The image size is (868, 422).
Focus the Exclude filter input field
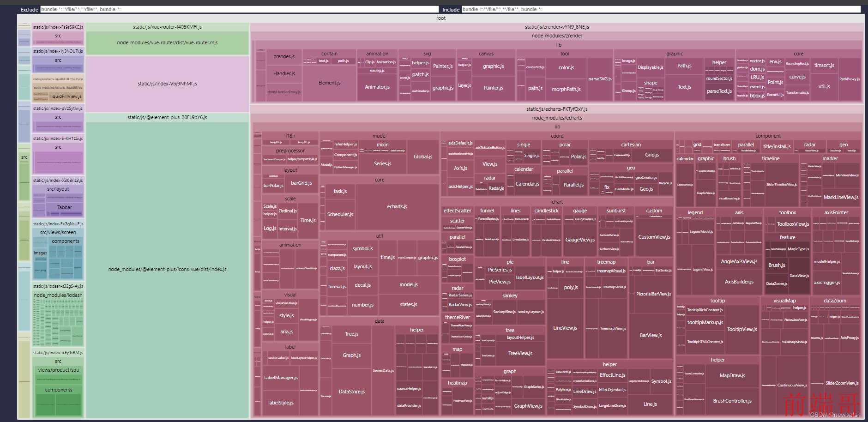point(239,9)
